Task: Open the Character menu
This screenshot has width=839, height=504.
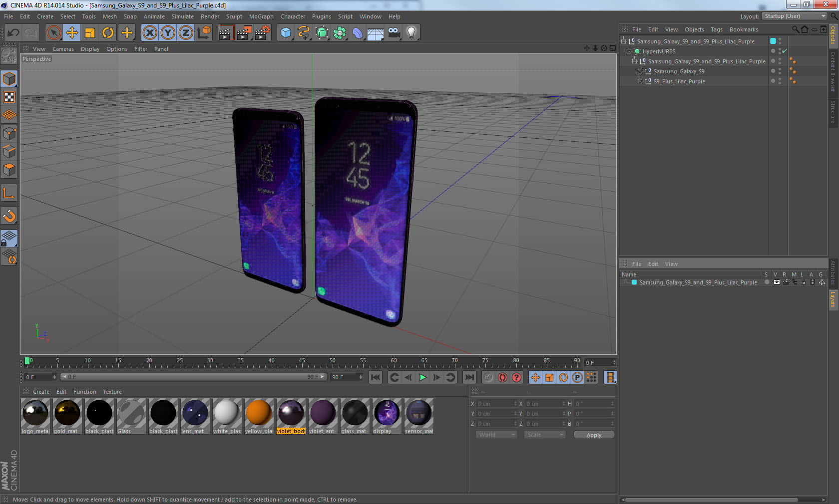Action: (x=293, y=16)
